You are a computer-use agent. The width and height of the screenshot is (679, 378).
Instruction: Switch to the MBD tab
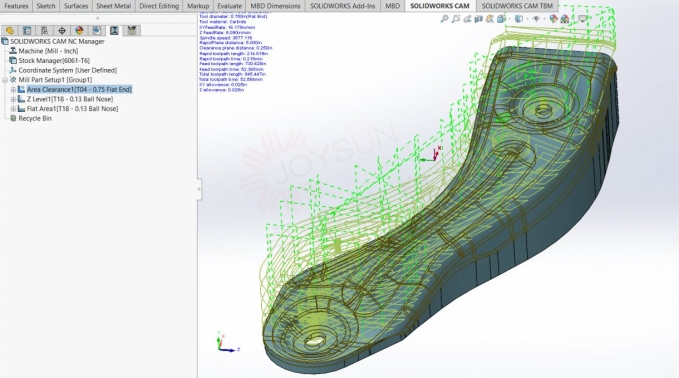(x=393, y=6)
